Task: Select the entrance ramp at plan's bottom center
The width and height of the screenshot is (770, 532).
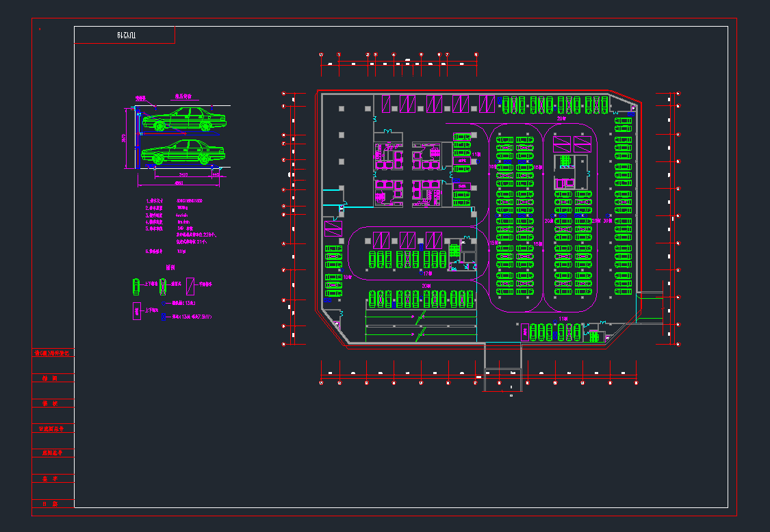Action: click(503, 358)
